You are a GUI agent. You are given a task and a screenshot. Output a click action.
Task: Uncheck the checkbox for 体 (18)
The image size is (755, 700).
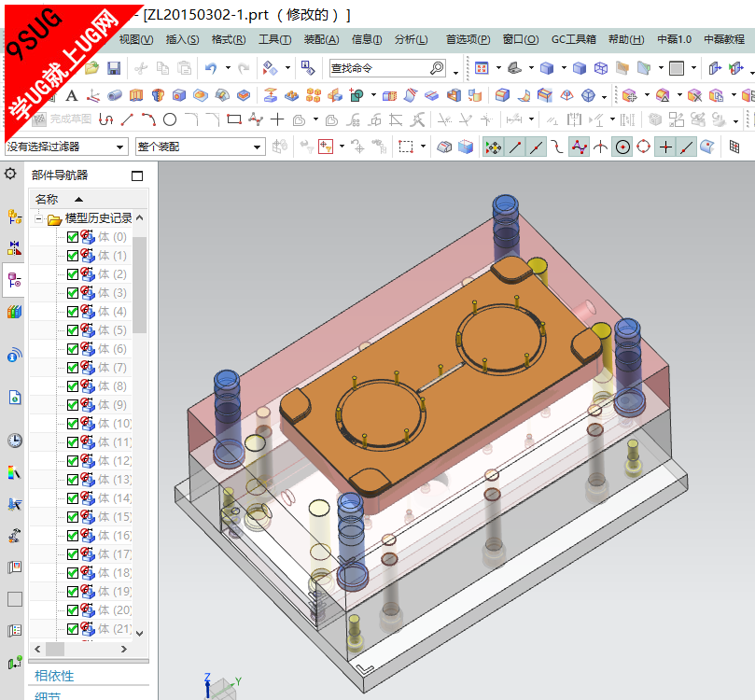pos(73,572)
